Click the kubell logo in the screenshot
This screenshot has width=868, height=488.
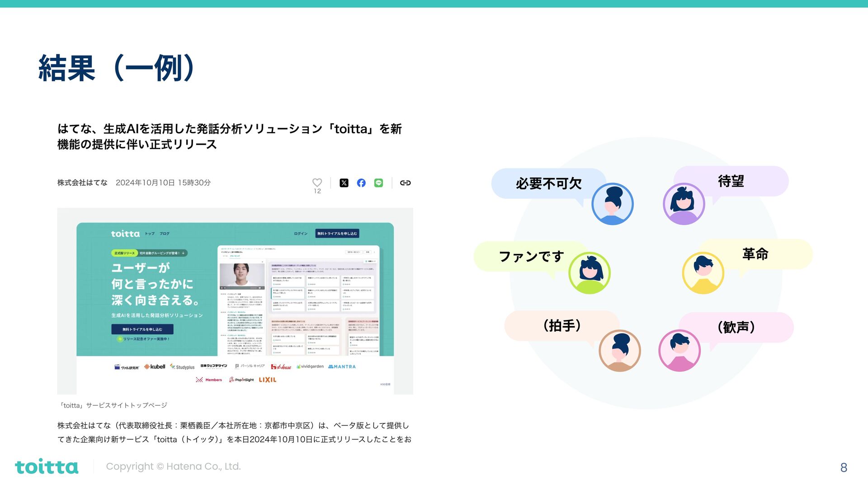tap(155, 366)
